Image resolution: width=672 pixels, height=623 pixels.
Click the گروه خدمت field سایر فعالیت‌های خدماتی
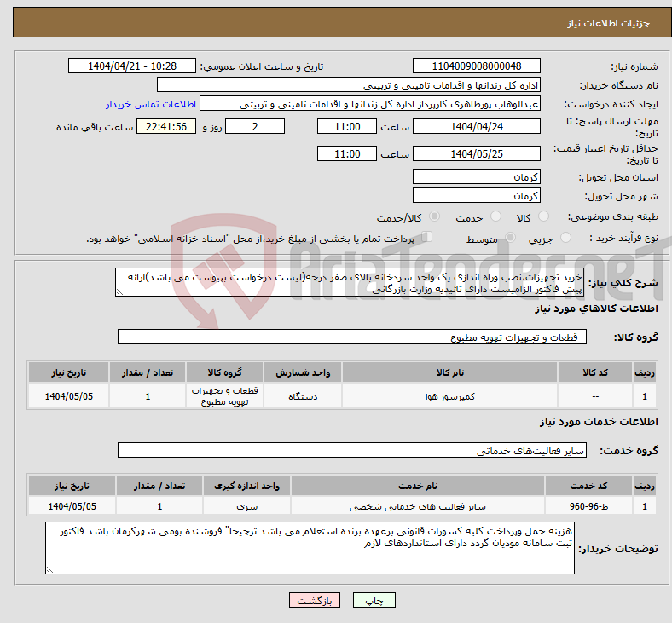[352, 450]
